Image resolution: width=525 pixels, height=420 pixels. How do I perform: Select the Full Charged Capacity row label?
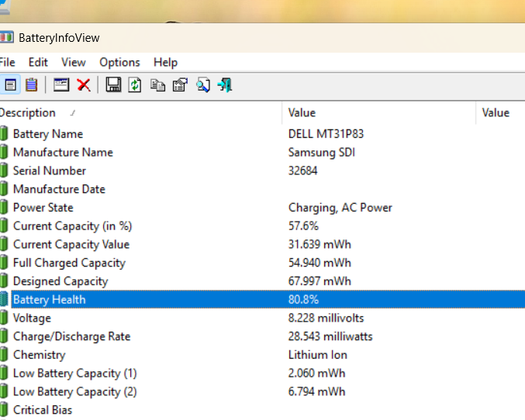(x=69, y=263)
